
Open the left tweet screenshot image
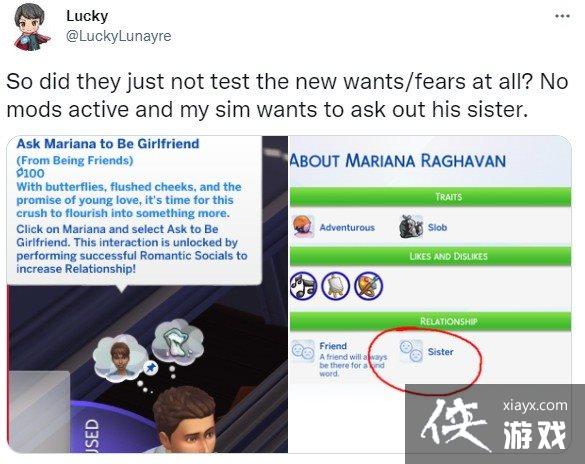point(147,294)
